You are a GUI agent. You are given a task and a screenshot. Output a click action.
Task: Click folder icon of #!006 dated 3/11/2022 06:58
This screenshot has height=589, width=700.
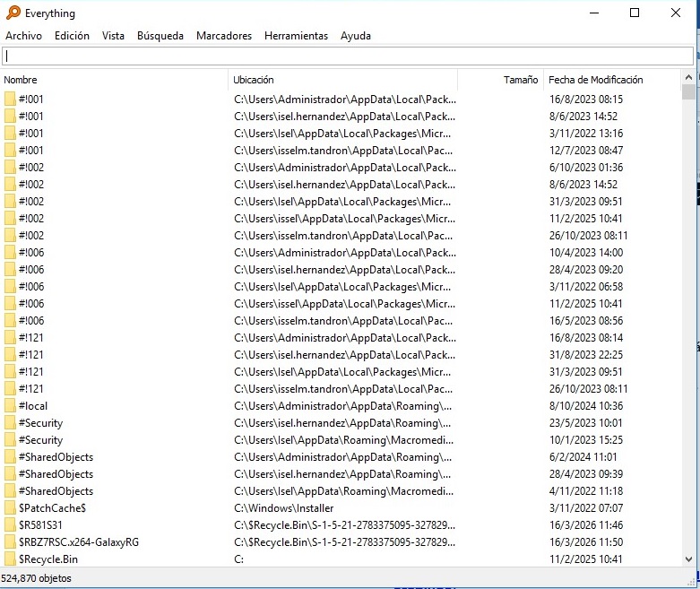click(x=10, y=286)
